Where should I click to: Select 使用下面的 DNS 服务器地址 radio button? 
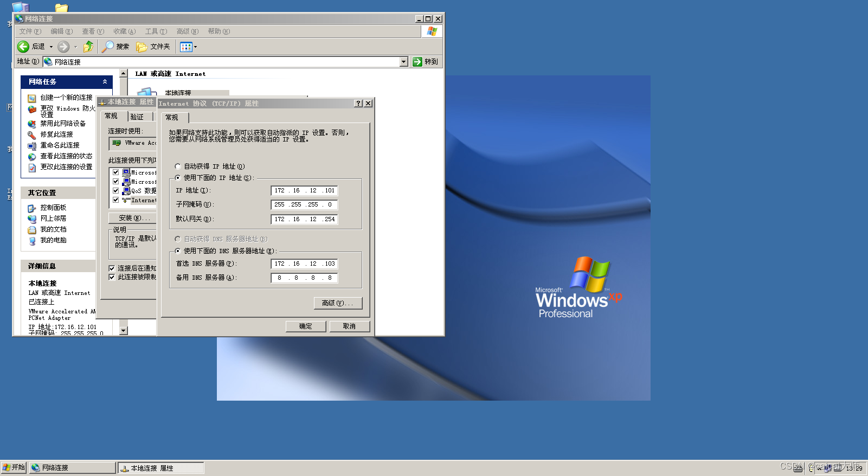coord(177,251)
